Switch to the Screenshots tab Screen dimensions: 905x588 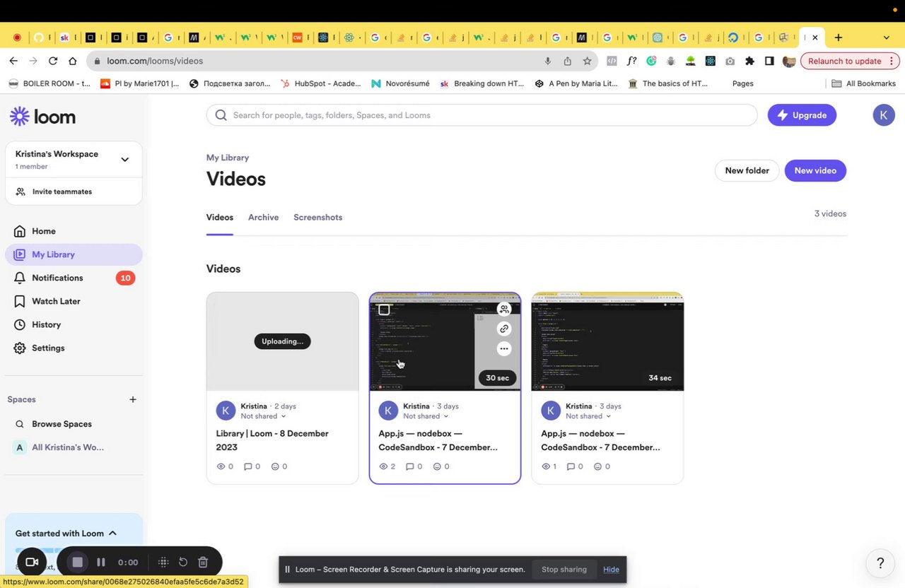[317, 217]
